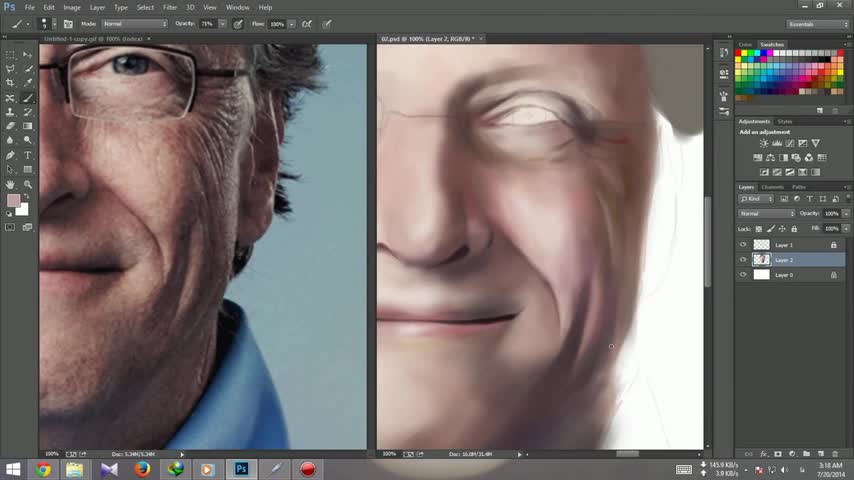Select the Rectangular Marquee tool
The width and height of the screenshot is (854, 480).
[10, 55]
